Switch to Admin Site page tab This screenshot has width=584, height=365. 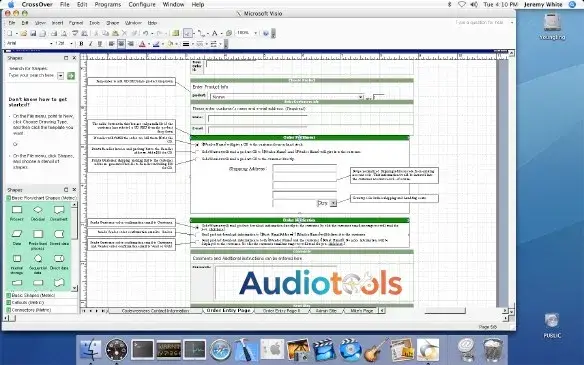326,310
